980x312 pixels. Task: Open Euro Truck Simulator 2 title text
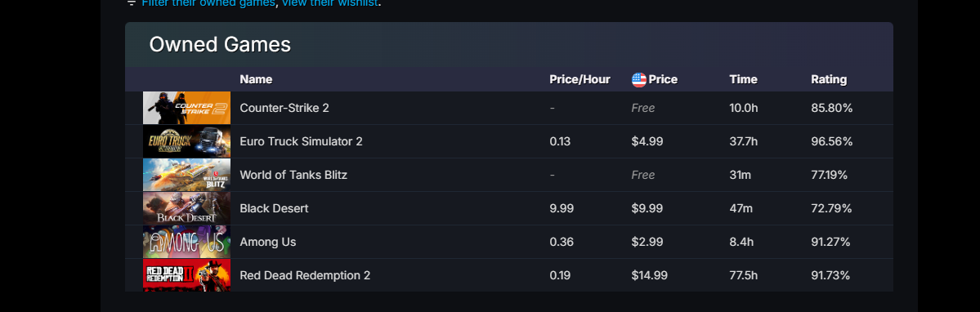(x=302, y=141)
